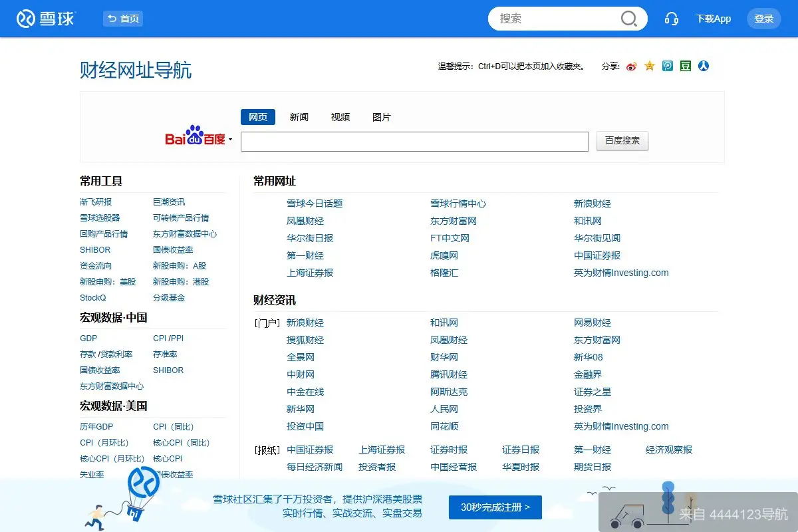Open share options via 分享 label

610,66
